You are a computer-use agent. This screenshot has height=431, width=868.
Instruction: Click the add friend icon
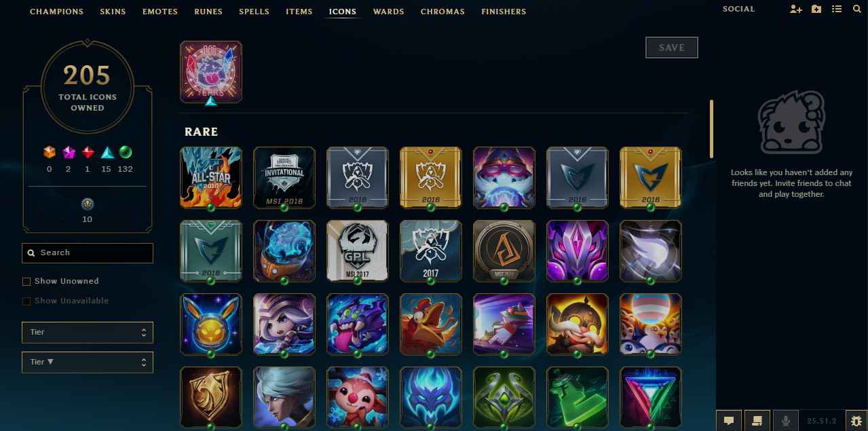coord(796,10)
